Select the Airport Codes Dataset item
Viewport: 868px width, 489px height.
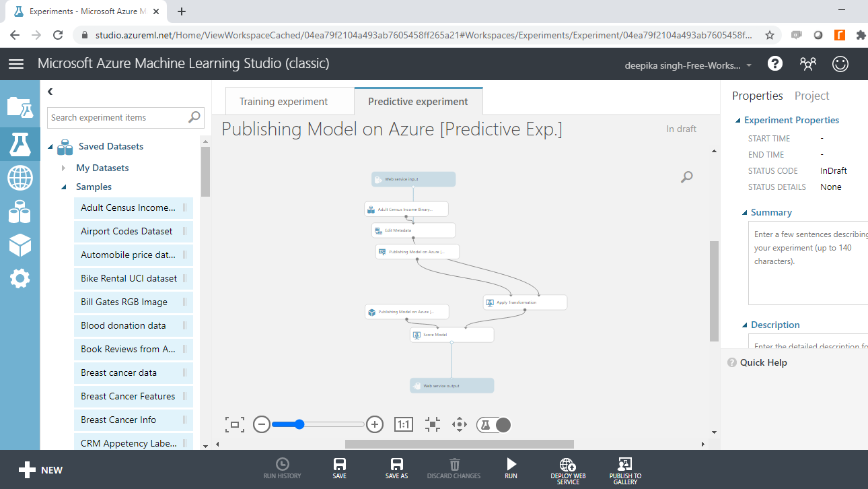[x=134, y=232]
